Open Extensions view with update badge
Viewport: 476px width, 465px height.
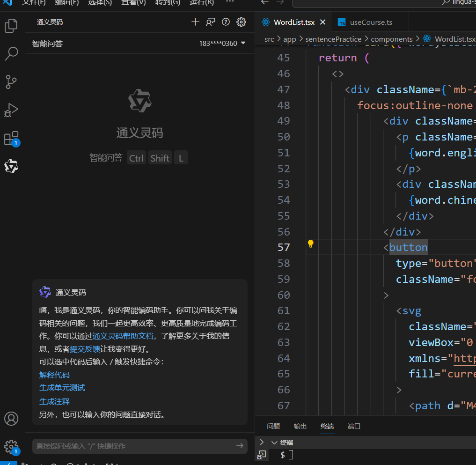12,139
